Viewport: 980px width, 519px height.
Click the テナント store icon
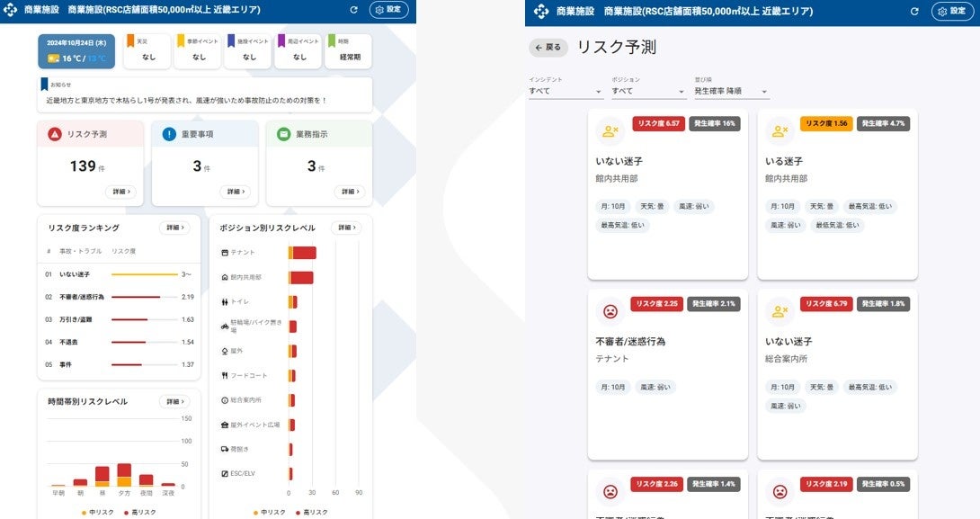(225, 253)
